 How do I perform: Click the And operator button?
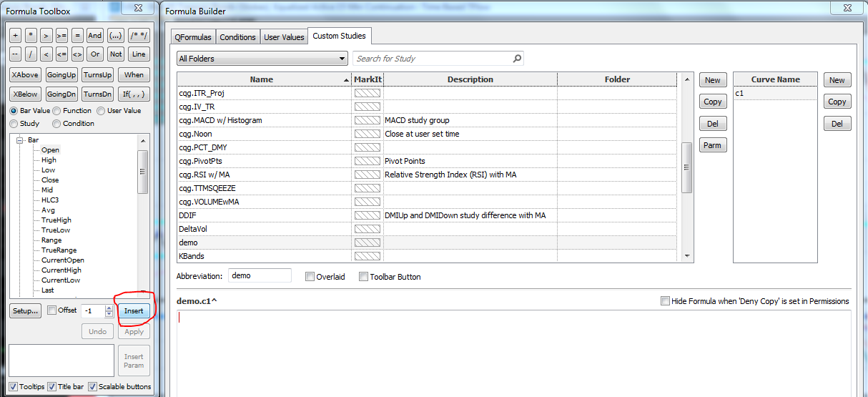click(x=95, y=35)
